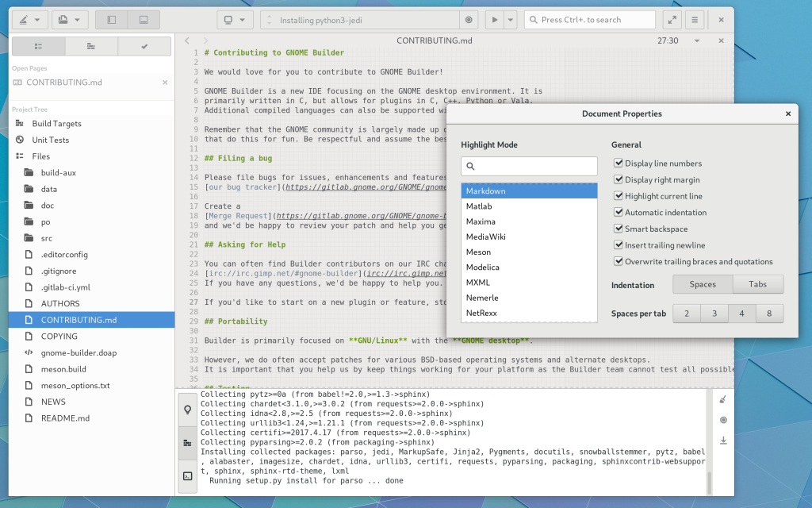The height and width of the screenshot is (508, 812).
Task: Open the .editorconfig file
Action: tap(92, 255)
